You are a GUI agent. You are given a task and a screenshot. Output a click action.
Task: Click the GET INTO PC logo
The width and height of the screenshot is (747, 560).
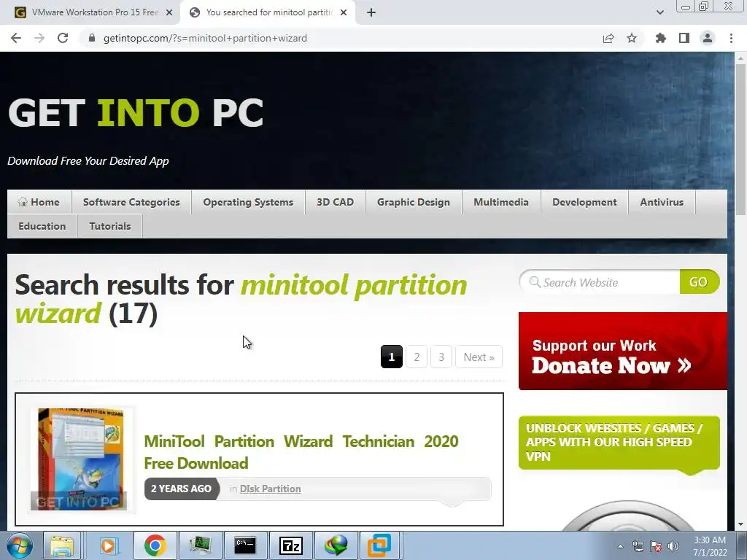pyautogui.click(x=135, y=113)
